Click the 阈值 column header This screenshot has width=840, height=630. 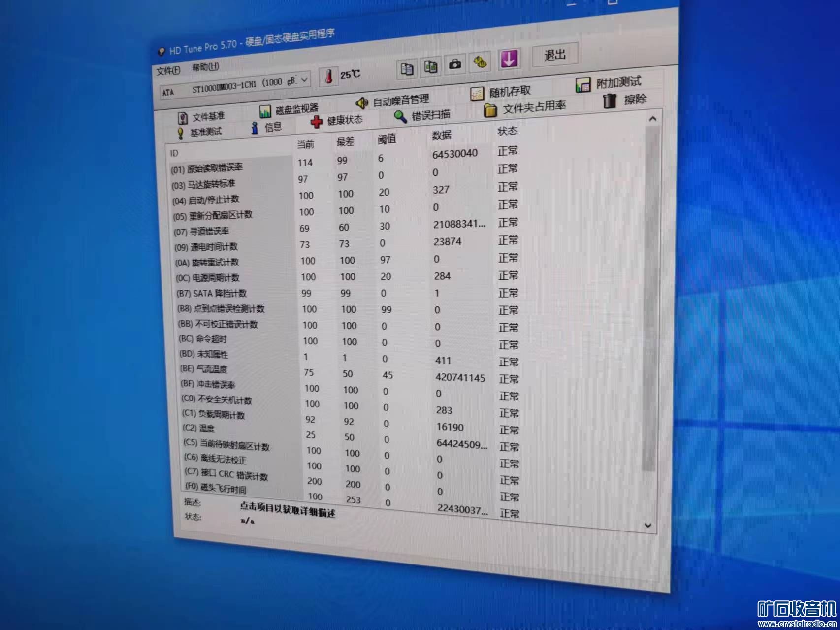click(x=387, y=139)
